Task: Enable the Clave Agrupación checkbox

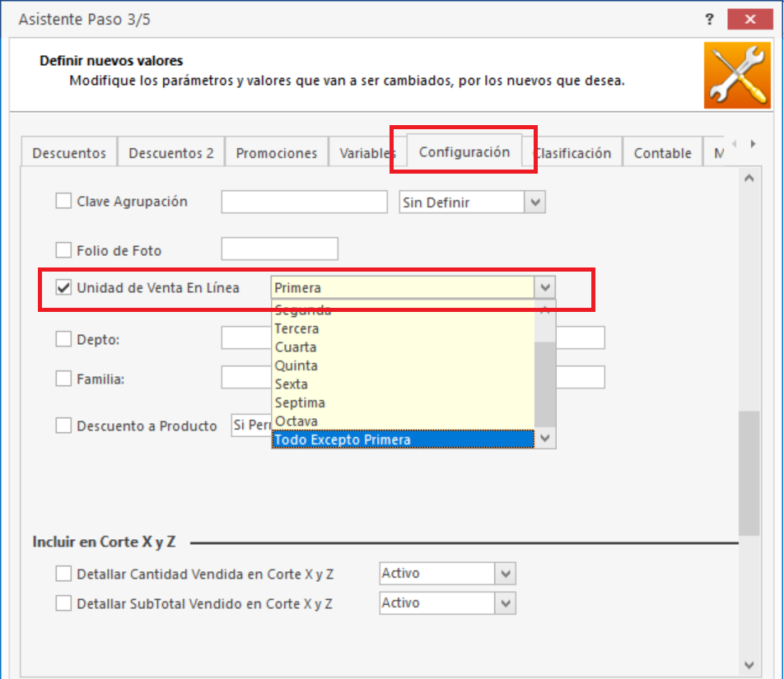Action: (63, 201)
